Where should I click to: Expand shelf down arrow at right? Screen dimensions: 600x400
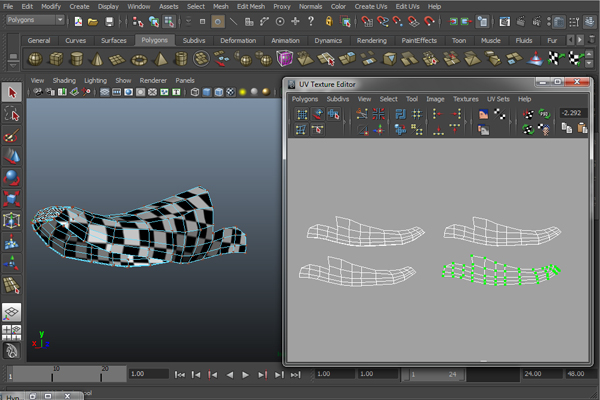(x=589, y=63)
